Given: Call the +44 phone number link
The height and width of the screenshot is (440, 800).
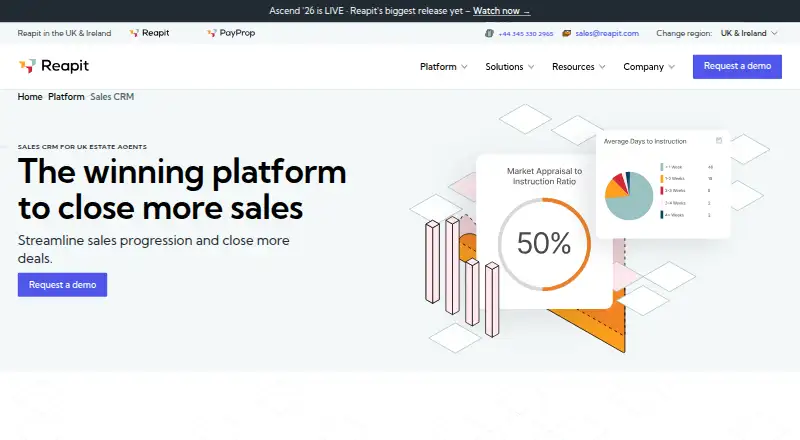Looking at the screenshot, I should point(526,34).
